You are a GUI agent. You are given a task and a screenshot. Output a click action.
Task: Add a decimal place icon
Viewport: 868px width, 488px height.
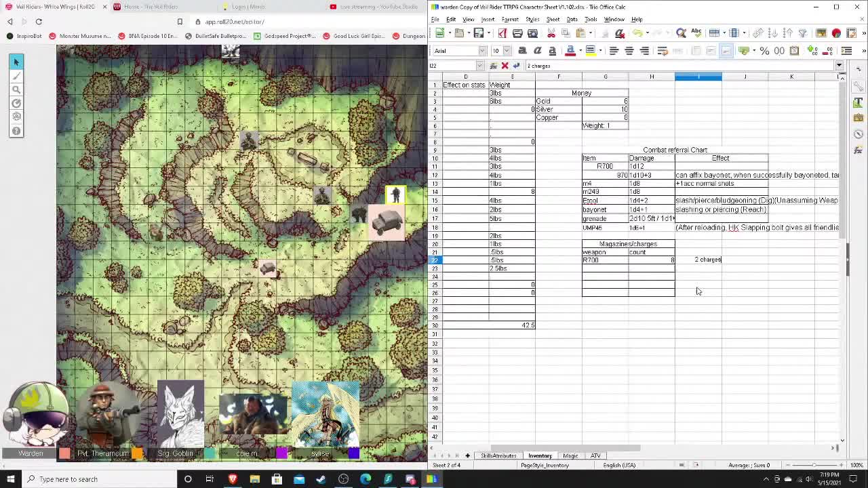[x=811, y=50]
